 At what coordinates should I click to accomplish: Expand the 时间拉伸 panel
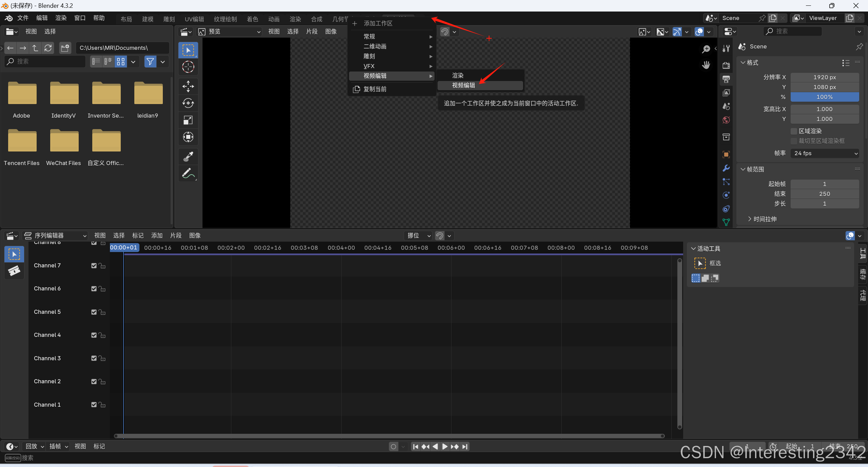tap(765, 219)
